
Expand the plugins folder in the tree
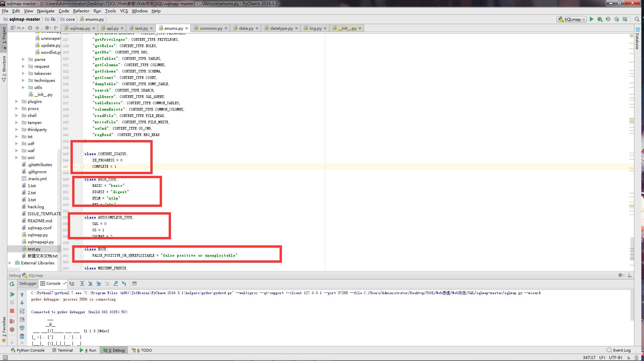coord(16,101)
